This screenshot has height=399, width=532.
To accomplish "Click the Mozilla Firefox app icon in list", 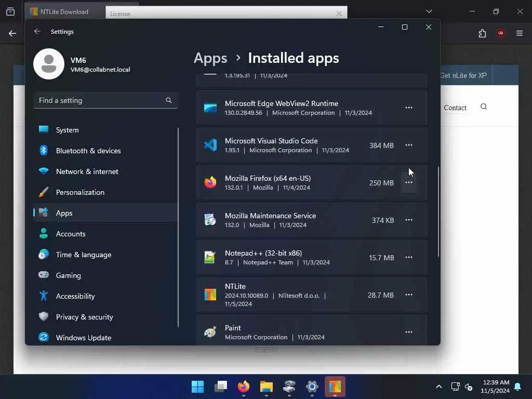I will tap(210, 182).
